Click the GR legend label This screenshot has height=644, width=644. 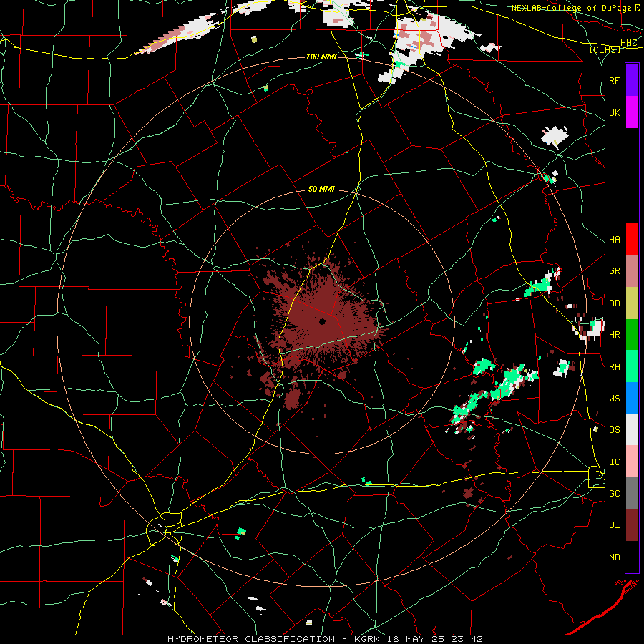tap(614, 271)
